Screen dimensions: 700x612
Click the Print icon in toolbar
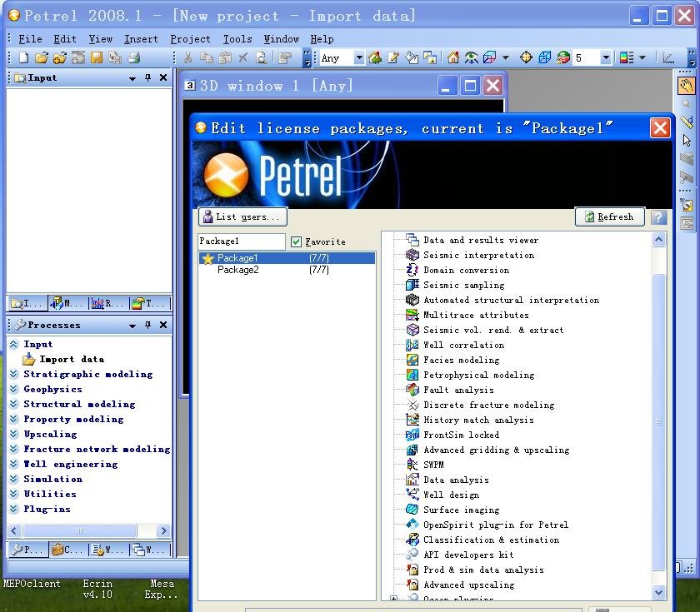[x=134, y=57]
